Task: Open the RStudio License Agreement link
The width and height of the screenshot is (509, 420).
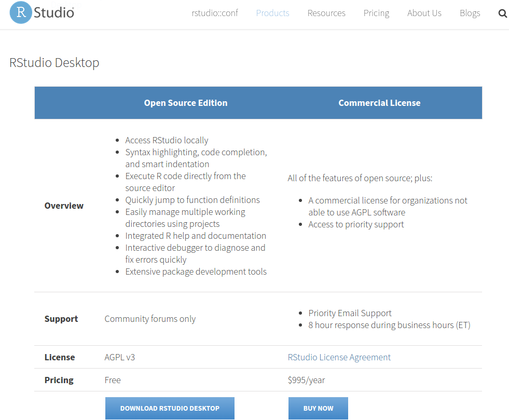Action: coord(339,357)
